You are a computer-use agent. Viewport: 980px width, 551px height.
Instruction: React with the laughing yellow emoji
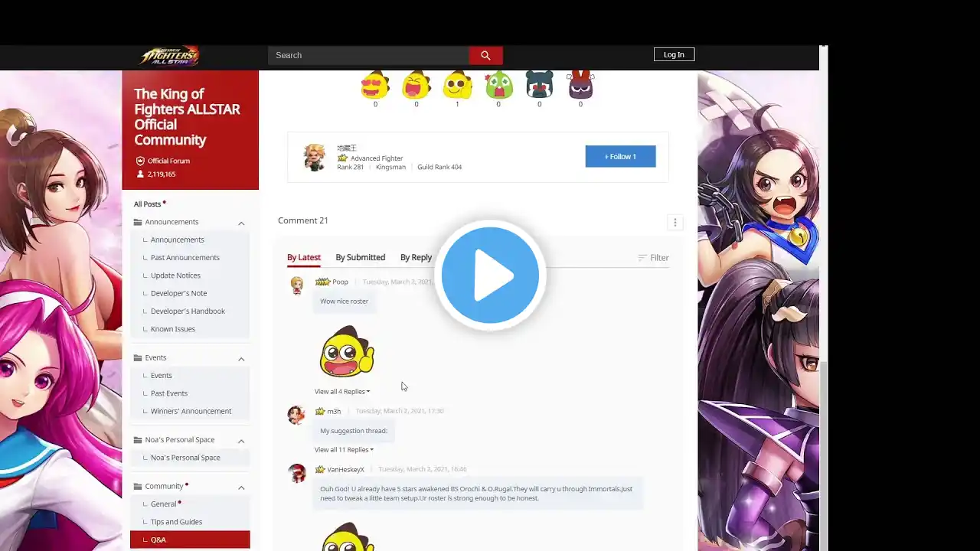click(416, 85)
